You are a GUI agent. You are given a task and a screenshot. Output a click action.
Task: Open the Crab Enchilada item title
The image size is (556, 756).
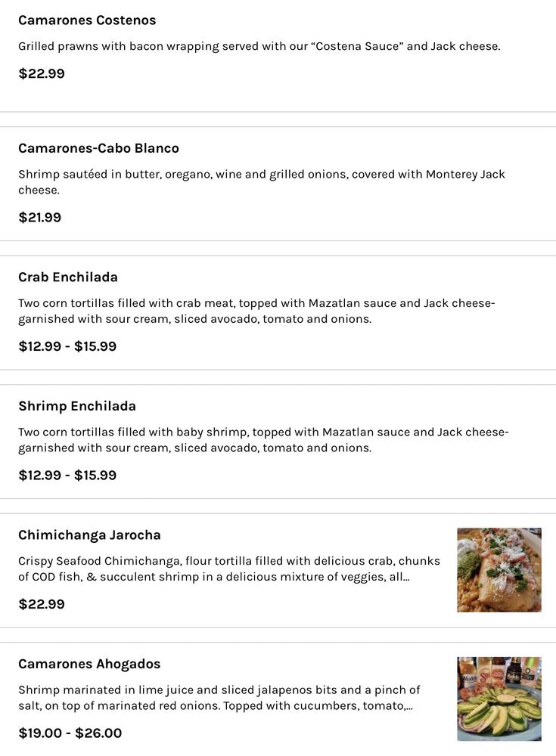(68, 277)
